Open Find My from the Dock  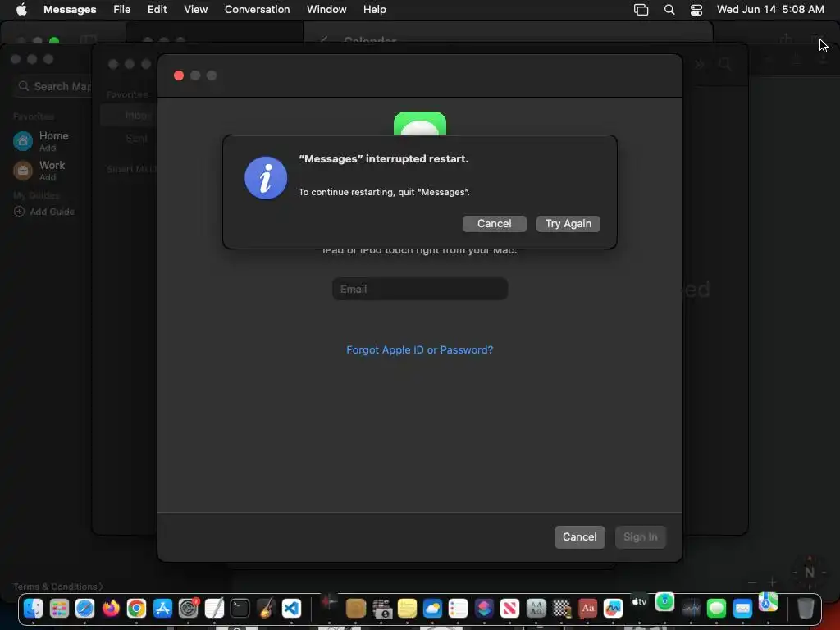[664, 602]
